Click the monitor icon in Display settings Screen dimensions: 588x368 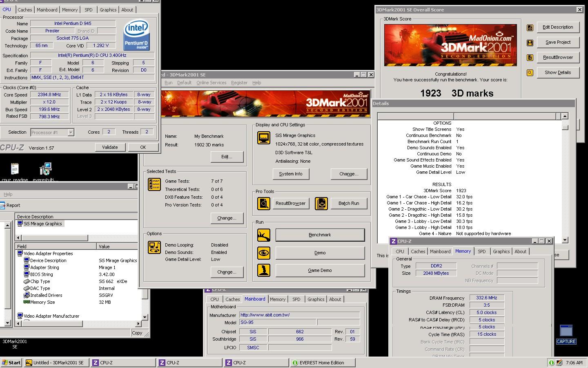pyautogui.click(x=264, y=138)
